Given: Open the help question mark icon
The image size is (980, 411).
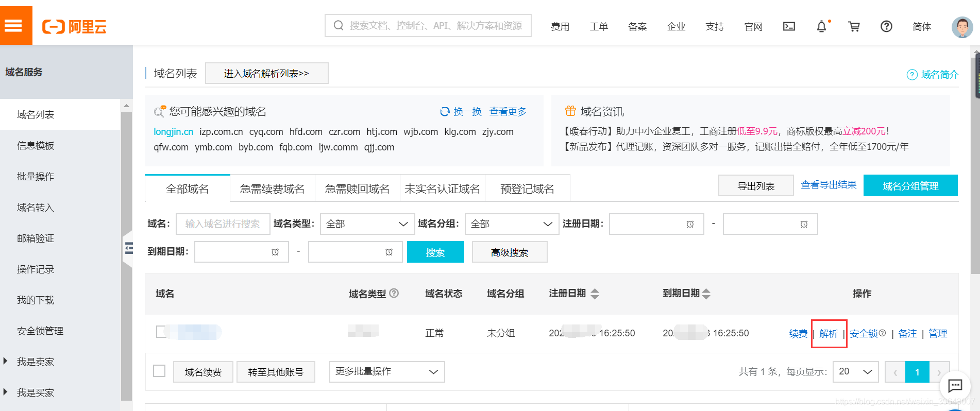Looking at the screenshot, I should point(886,26).
